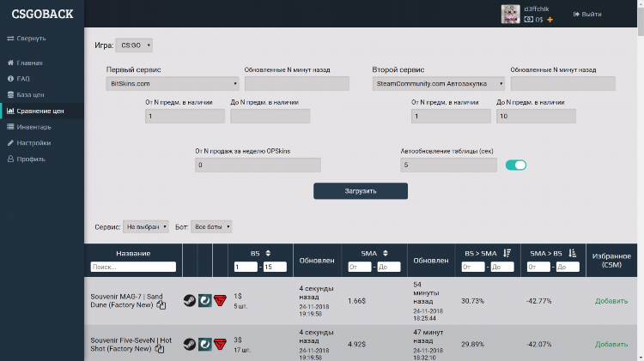Open Первый сервис BitSkins.com dropdown
The height and width of the screenshot is (361, 644).
[173, 84]
